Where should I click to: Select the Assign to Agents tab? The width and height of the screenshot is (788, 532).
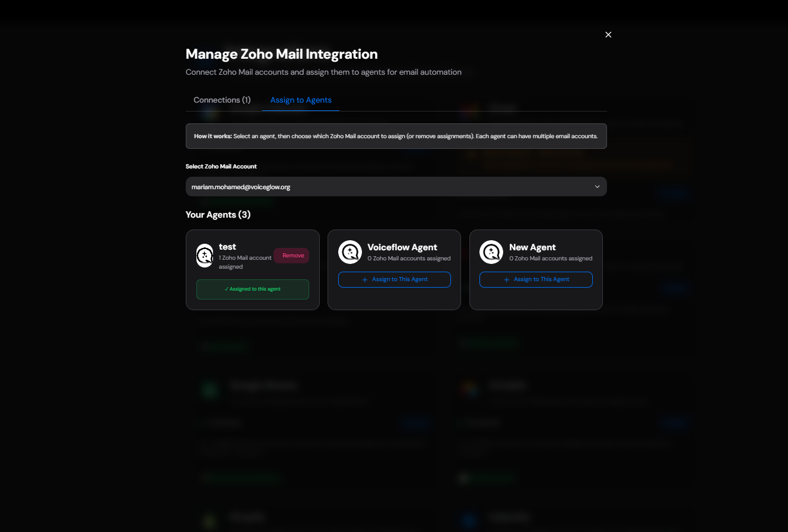pyautogui.click(x=301, y=100)
